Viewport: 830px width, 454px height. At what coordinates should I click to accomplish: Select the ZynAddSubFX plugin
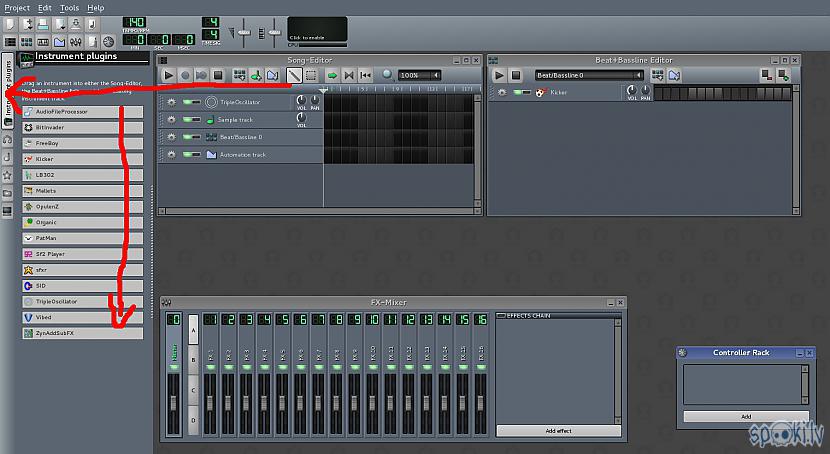click(x=83, y=333)
